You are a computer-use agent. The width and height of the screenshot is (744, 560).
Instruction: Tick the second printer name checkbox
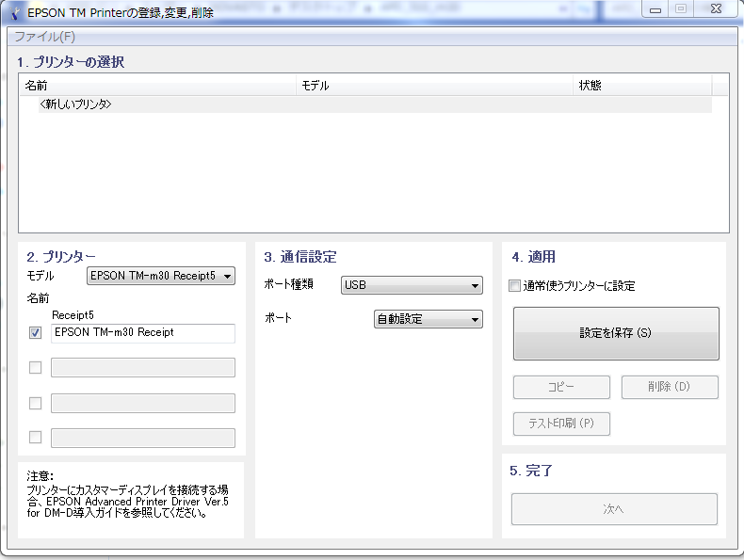(35, 367)
